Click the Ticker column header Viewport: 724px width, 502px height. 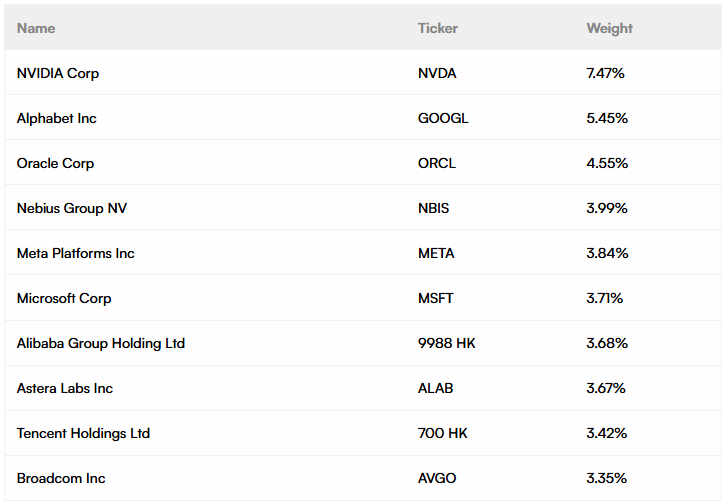[437, 28]
